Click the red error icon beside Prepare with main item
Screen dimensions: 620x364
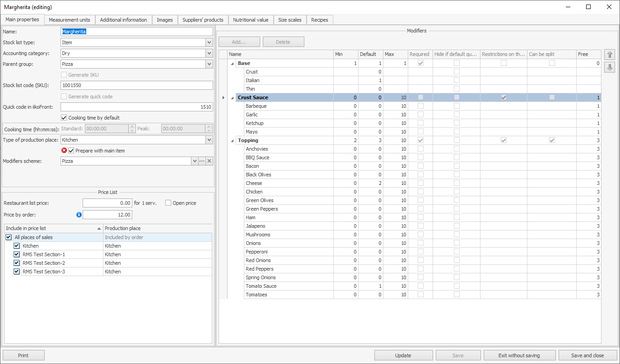click(x=64, y=151)
